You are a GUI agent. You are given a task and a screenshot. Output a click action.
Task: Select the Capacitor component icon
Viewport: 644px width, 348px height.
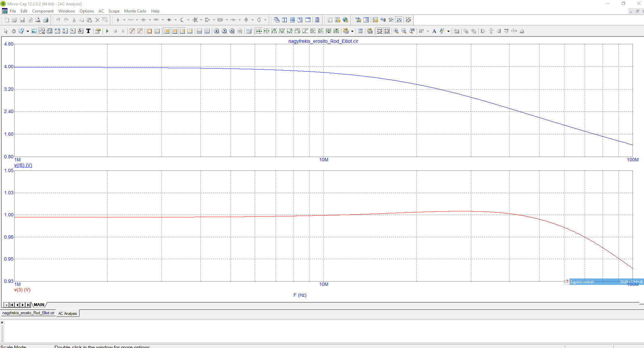143,20
